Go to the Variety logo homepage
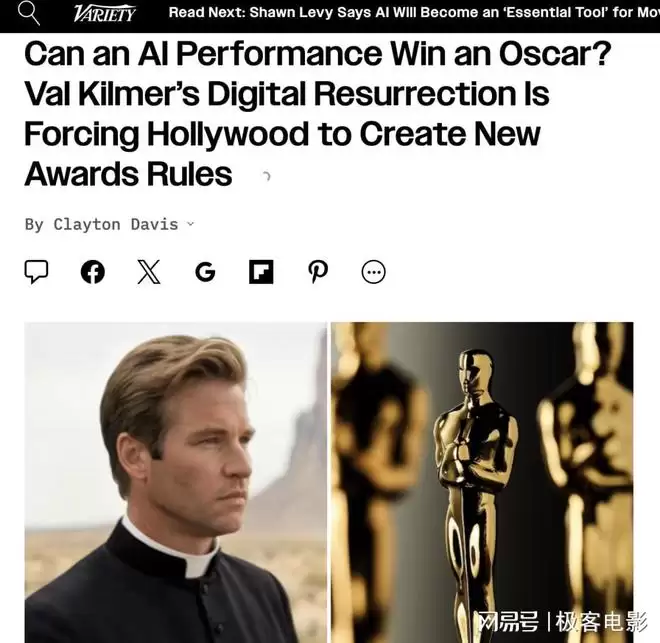The image size is (660, 643). pos(105,14)
